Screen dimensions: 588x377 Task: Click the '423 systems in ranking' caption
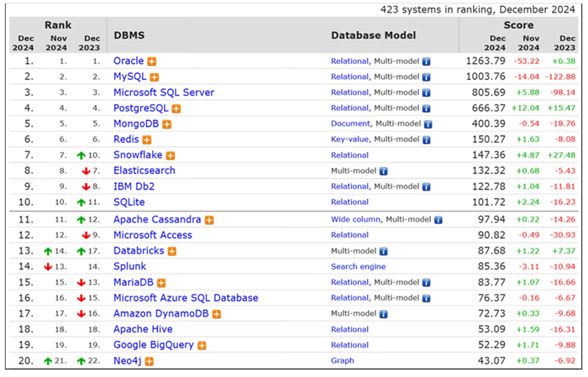pyautogui.click(x=477, y=10)
